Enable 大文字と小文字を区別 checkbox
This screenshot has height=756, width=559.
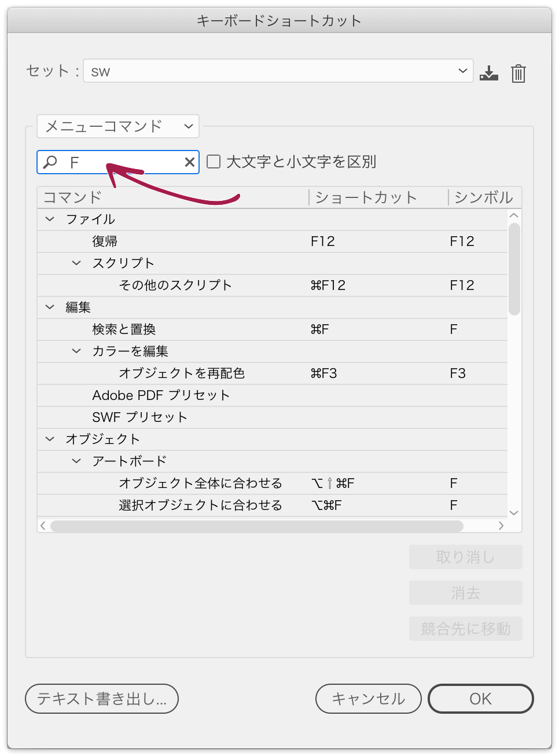214,162
